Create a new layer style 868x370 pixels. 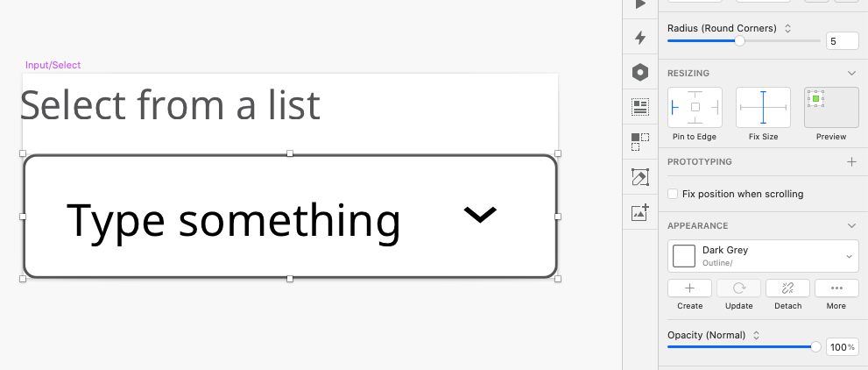pos(690,288)
